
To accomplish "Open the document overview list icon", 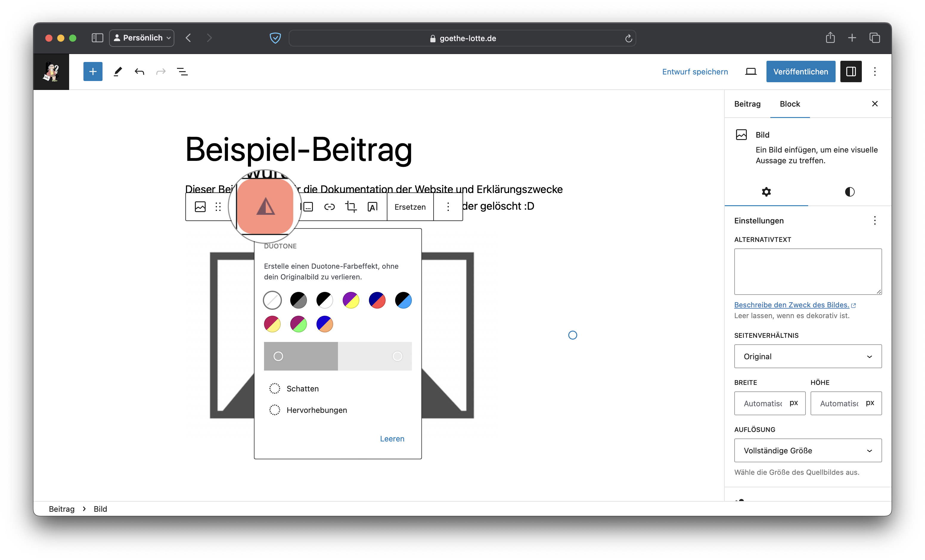I will (182, 71).
